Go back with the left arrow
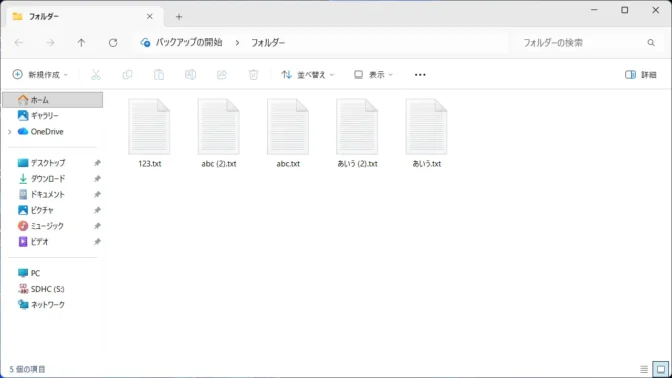 coord(19,42)
